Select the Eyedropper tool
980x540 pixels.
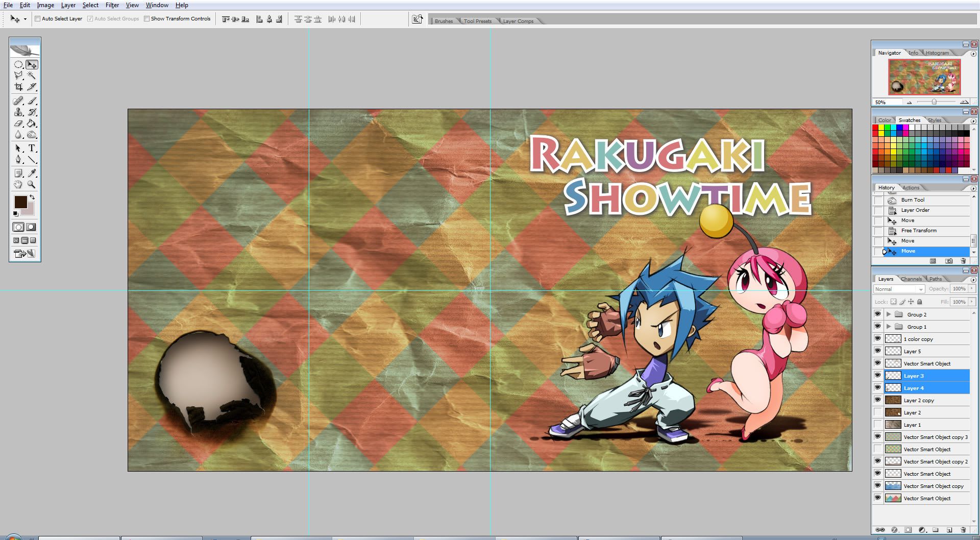pyautogui.click(x=32, y=174)
